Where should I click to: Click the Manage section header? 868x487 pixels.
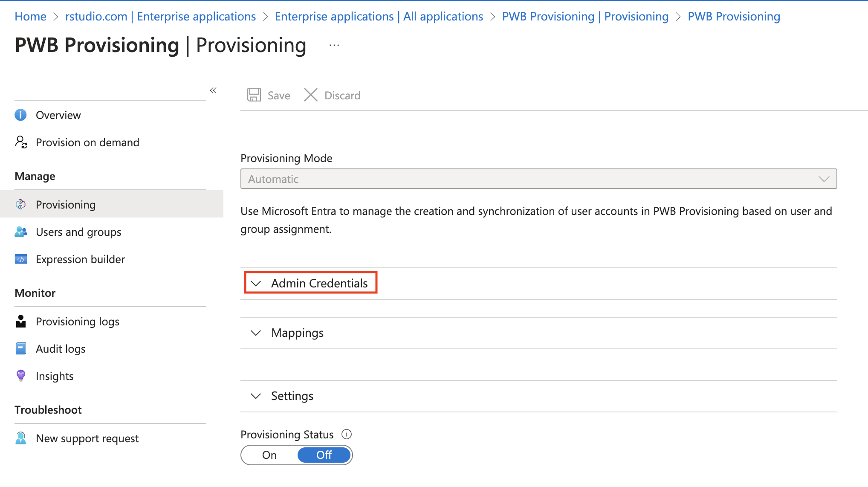[35, 176]
